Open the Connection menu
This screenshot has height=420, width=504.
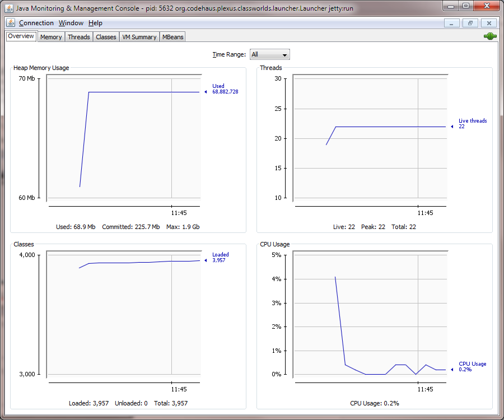[36, 23]
